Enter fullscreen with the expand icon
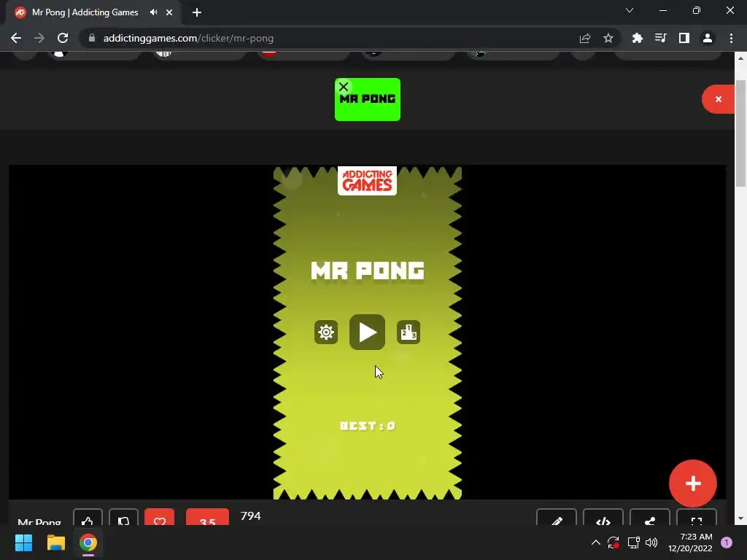The image size is (747, 560). (x=697, y=518)
